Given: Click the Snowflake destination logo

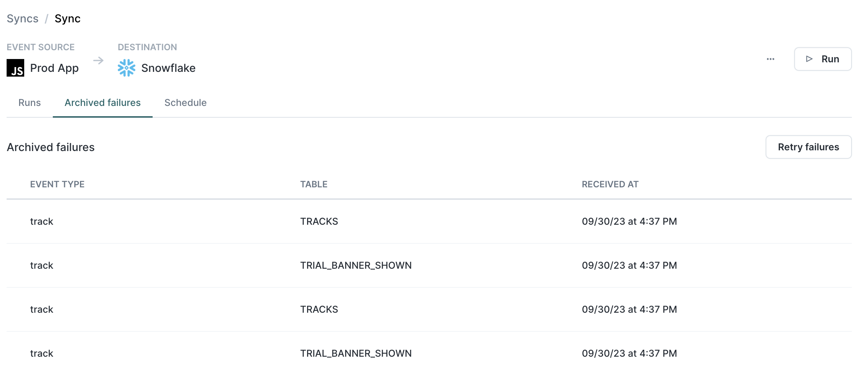Looking at the screenshot, I should [x=126, y=68].
